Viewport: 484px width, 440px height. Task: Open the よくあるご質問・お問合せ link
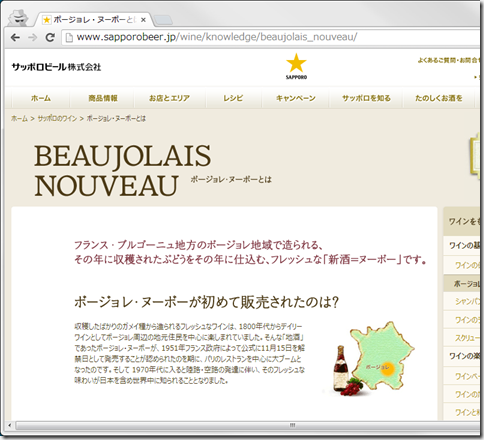tap(449, 60)
